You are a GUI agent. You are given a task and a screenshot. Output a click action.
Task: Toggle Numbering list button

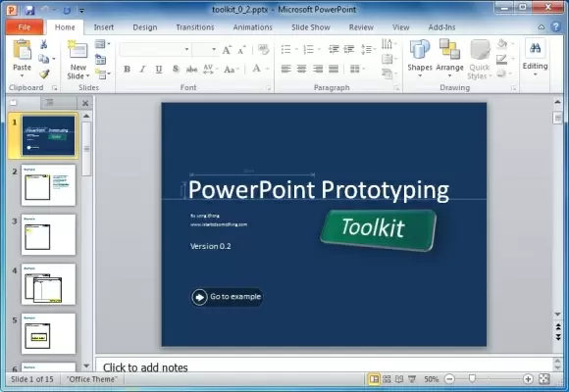[x=308, y=49]
